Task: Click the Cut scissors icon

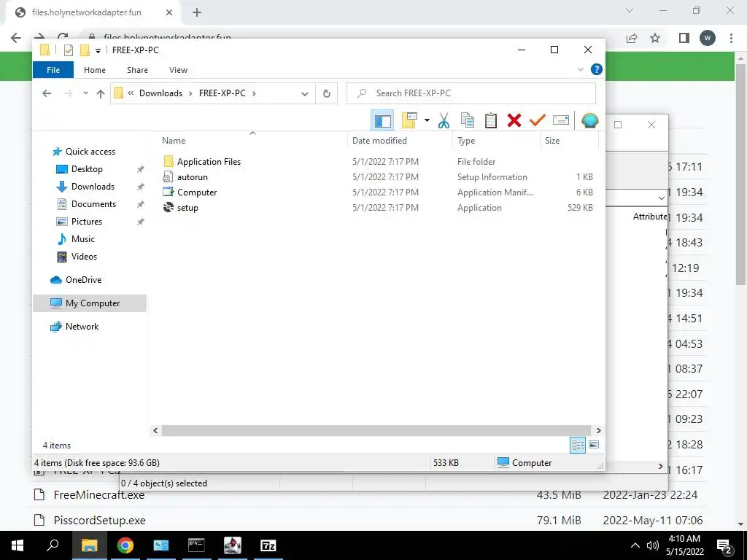Action: point(444,120)
